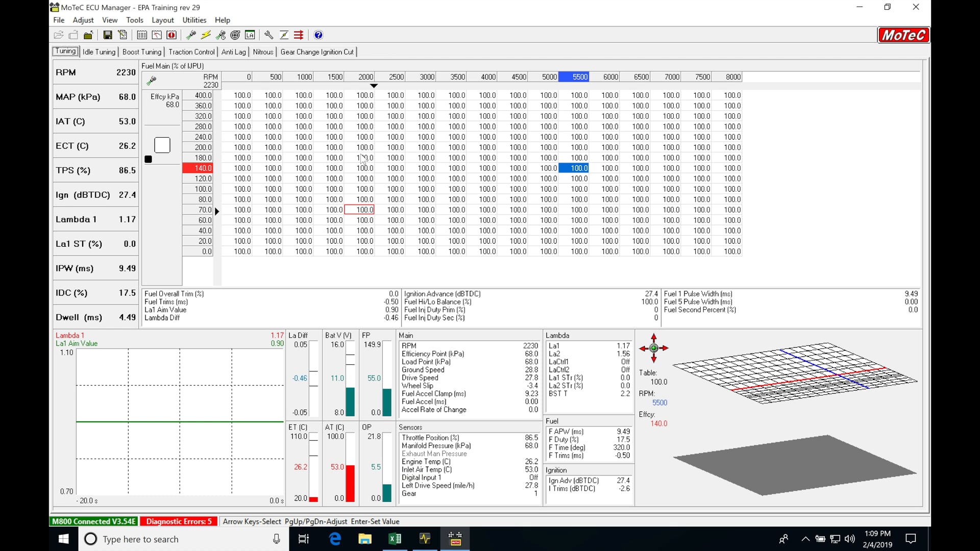Open the wrench utilities icon
Viewport: 980px width, 551px height.
pos(269,35)
